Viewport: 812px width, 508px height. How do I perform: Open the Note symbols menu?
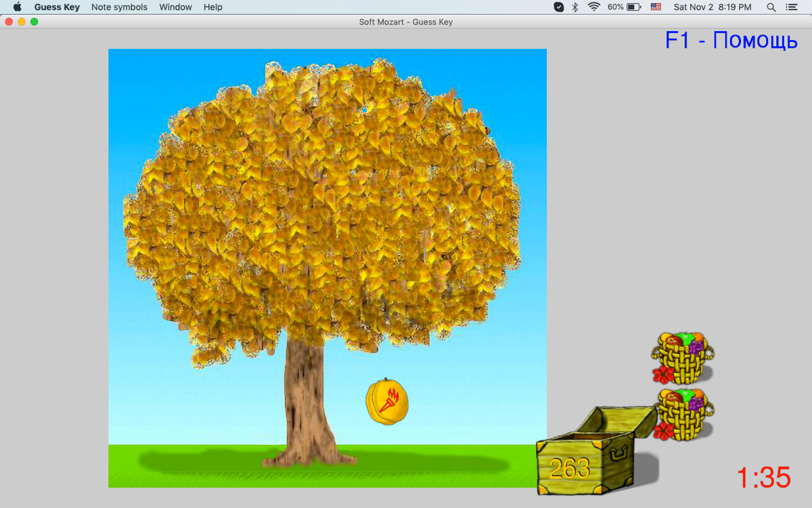tap(119, 7)
